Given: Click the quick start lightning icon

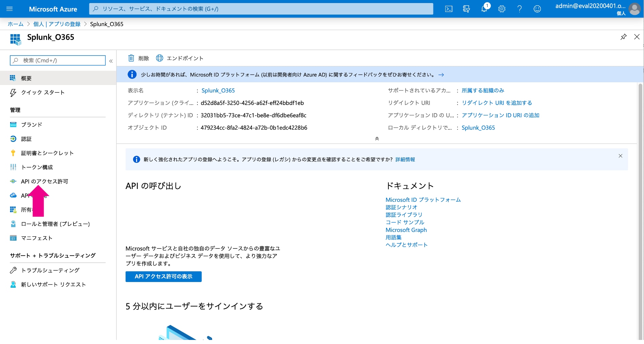Looking at the screenshot, I should coord(13,92).
